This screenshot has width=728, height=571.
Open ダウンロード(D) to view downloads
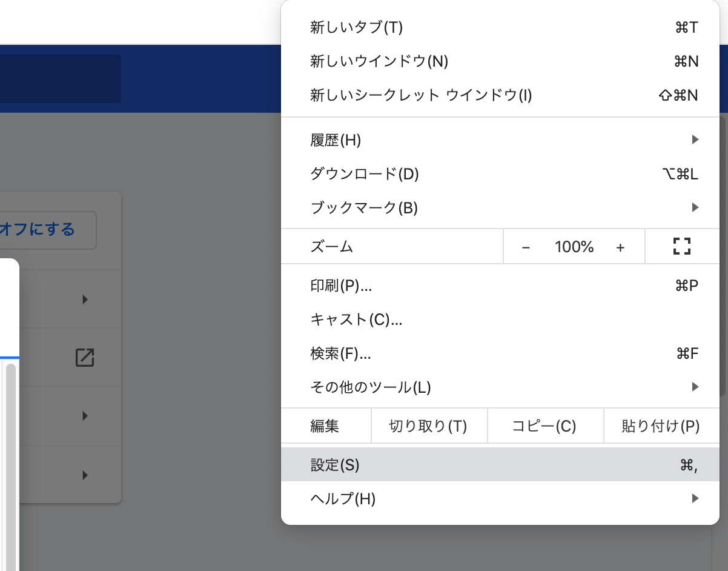[363, 174]
